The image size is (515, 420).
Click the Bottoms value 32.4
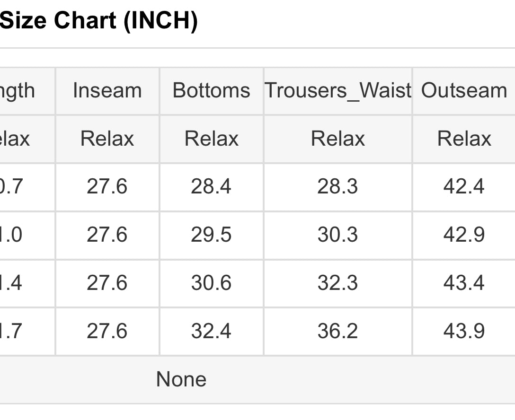tap(211, 331)
